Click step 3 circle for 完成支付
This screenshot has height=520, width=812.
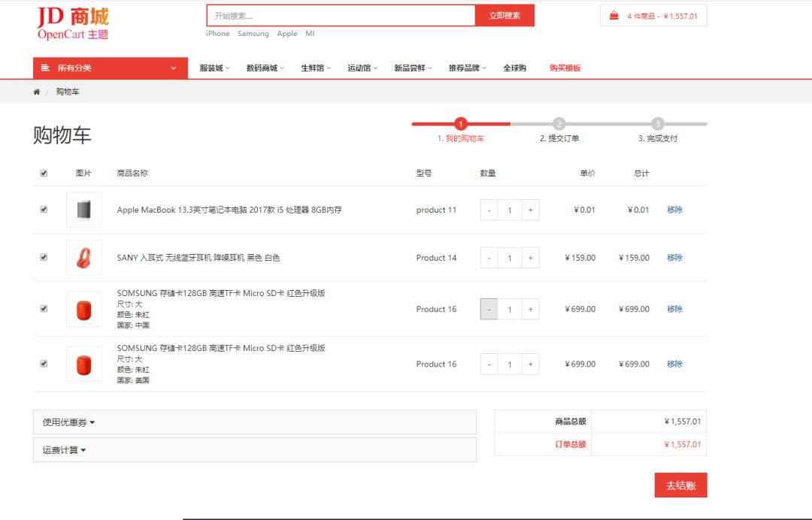(658, 124)
